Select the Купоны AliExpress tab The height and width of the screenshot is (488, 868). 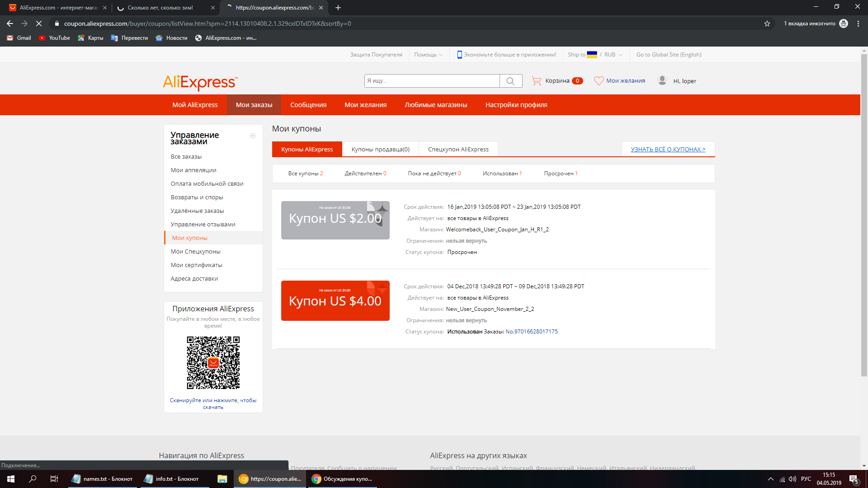307,150
